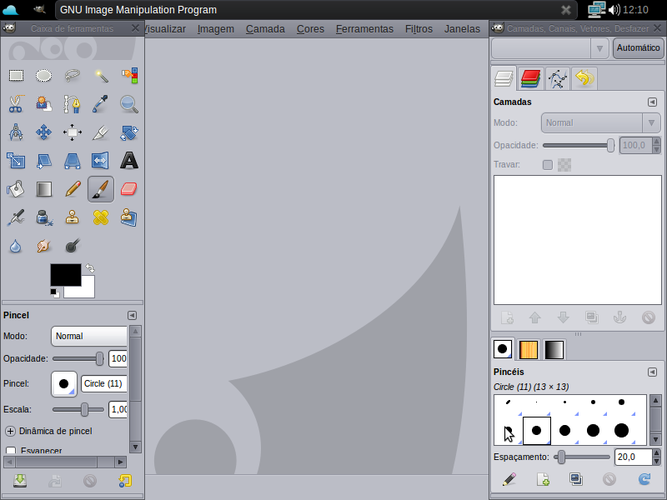Viewport: 667px width, 500px height.
Task: Choose the Airbrush tool
Action: click(x=16, y=217)
